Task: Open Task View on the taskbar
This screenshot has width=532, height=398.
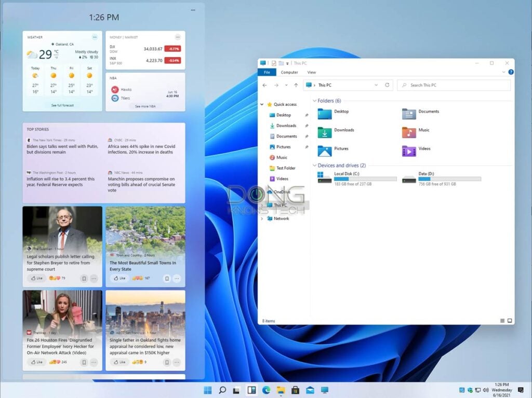Action: pos(236,391)
